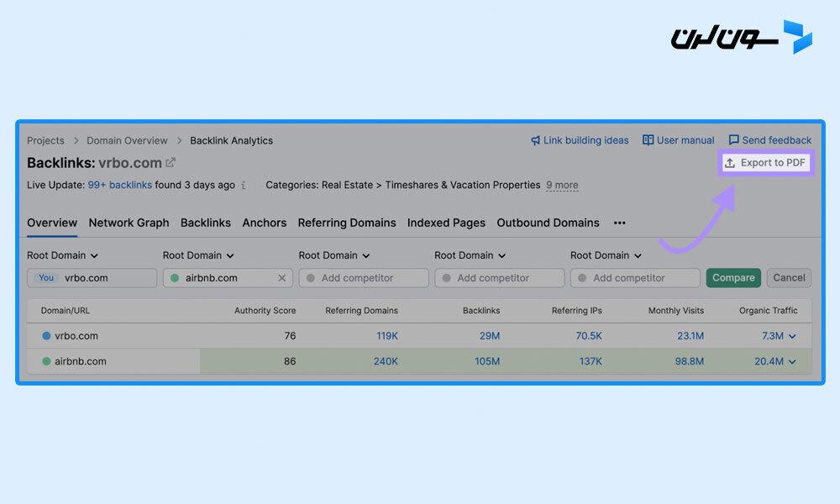
Task: Click airbnb.com Referring IPs value 137K
Action: point(591,361)
